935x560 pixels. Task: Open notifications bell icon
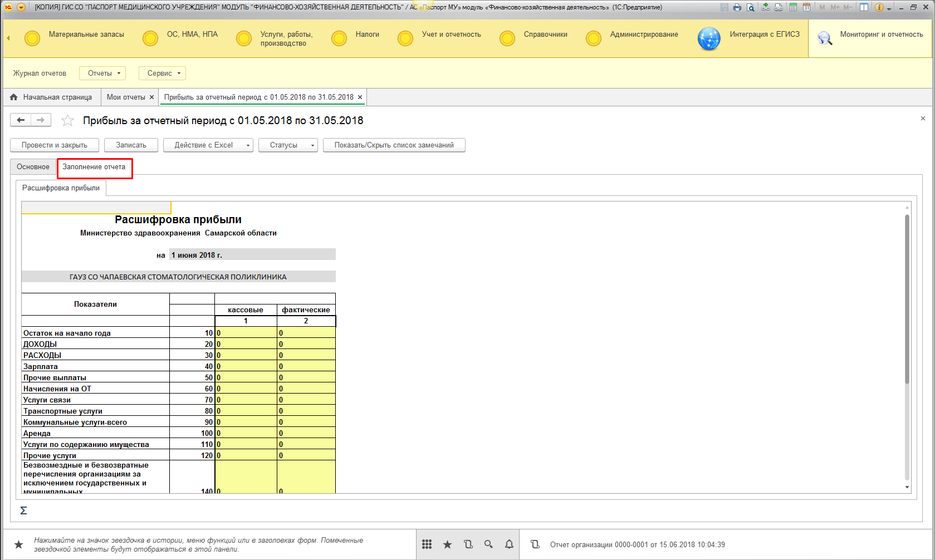click(509, 544)
